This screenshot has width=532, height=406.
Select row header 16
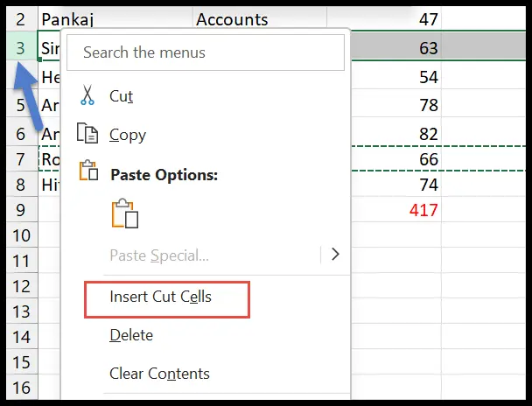[21, 388]
